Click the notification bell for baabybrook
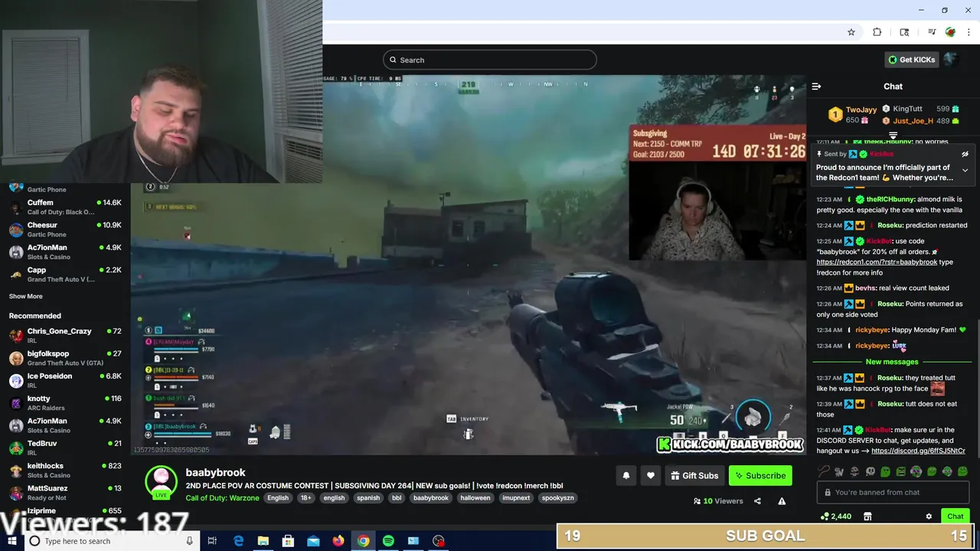The width and height of the screenshot is (980, 551). click(626, 476)
